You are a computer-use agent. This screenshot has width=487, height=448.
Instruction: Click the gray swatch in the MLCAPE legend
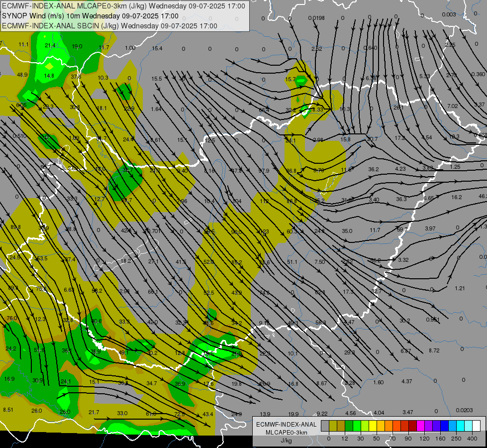coord(325,426)
